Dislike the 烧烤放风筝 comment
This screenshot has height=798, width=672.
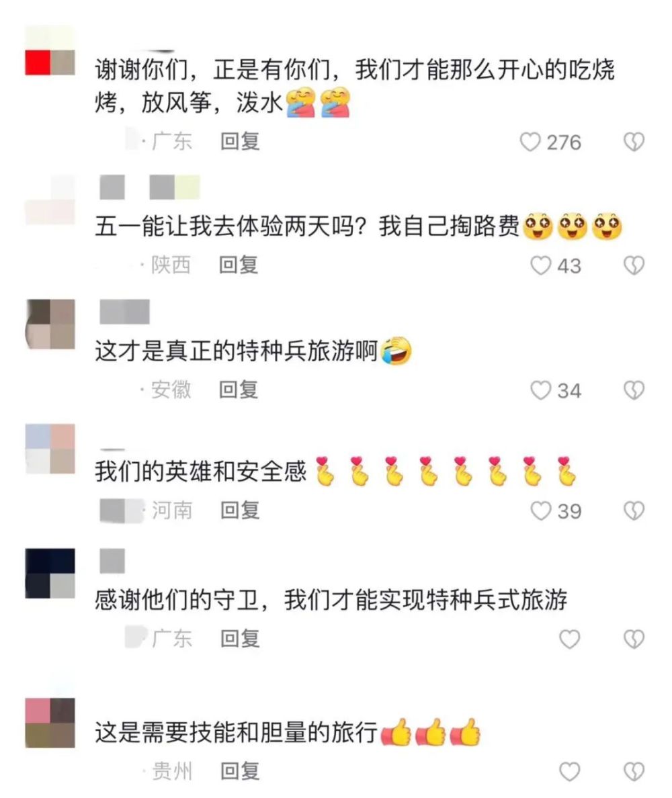click(634, 142)
